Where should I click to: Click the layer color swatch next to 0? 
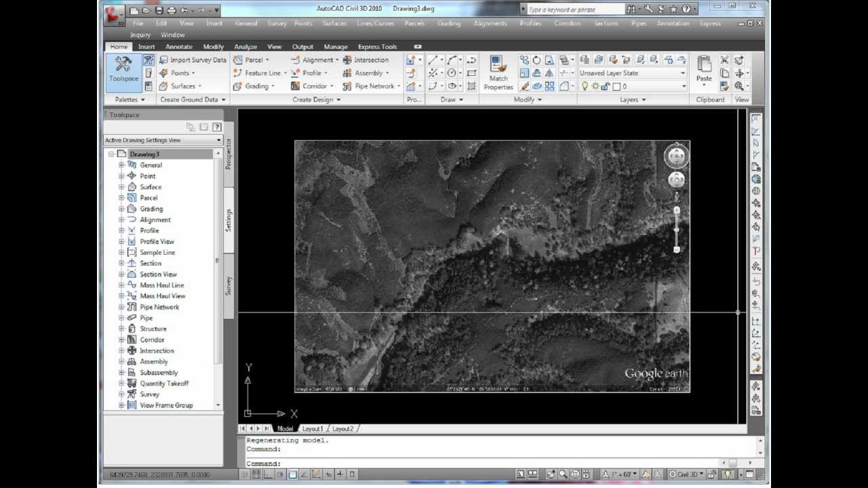[616, 86]
